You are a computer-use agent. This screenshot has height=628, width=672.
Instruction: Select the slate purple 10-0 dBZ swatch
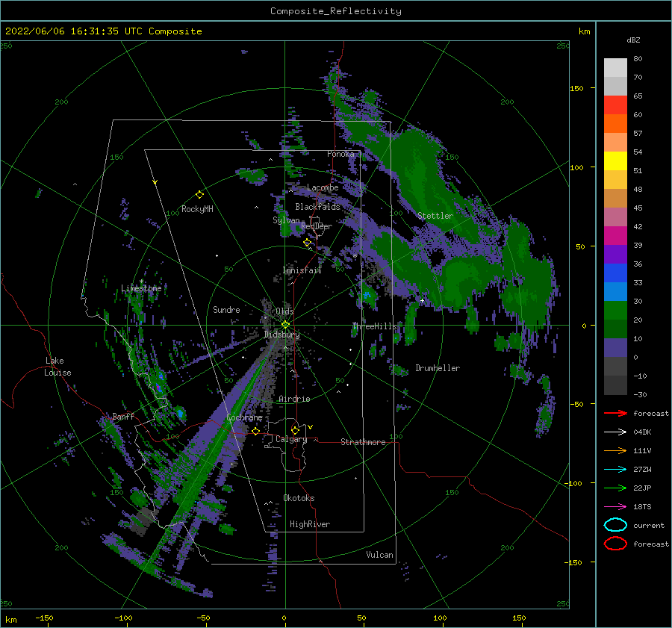pos(615,348)
